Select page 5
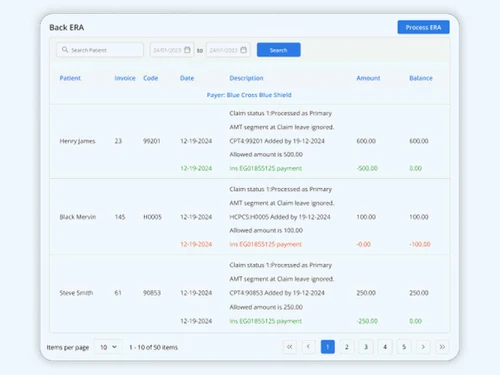The image size is (500, 375). click(404, 347)
